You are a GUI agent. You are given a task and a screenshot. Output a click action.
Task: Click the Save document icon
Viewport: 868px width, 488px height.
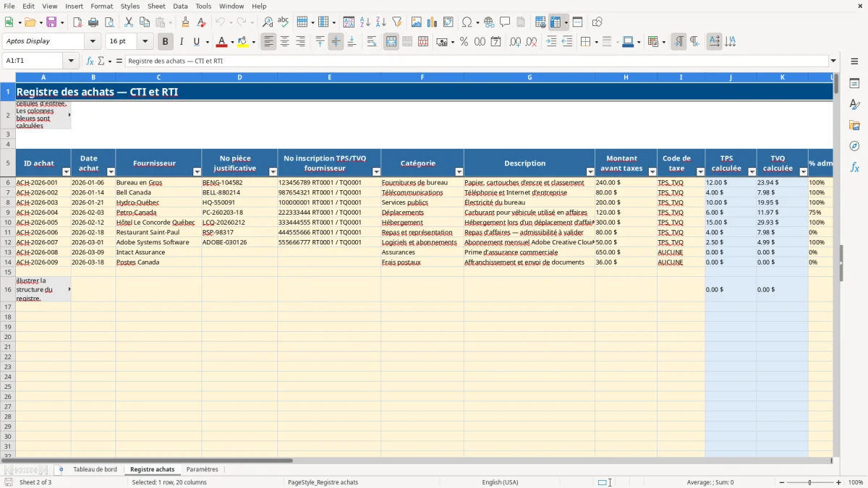(x=51, y=22)
